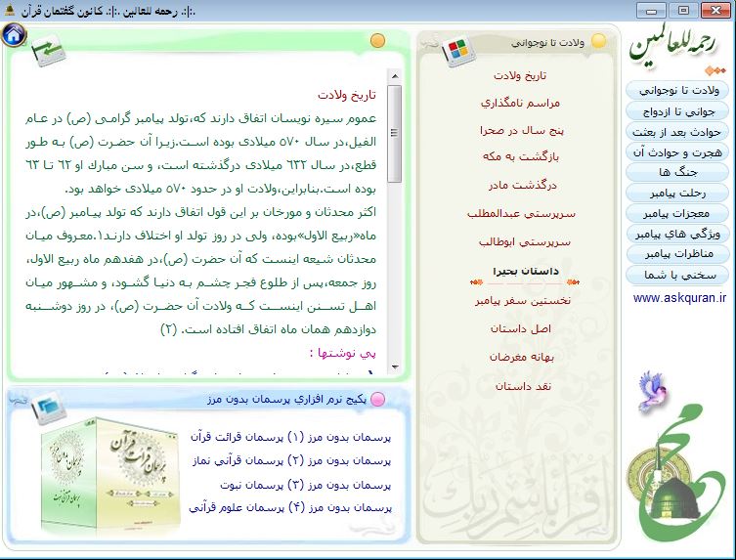Select topic اصل داستان
This screenshot has width=736, height=560.
click(x=521, y=328)
